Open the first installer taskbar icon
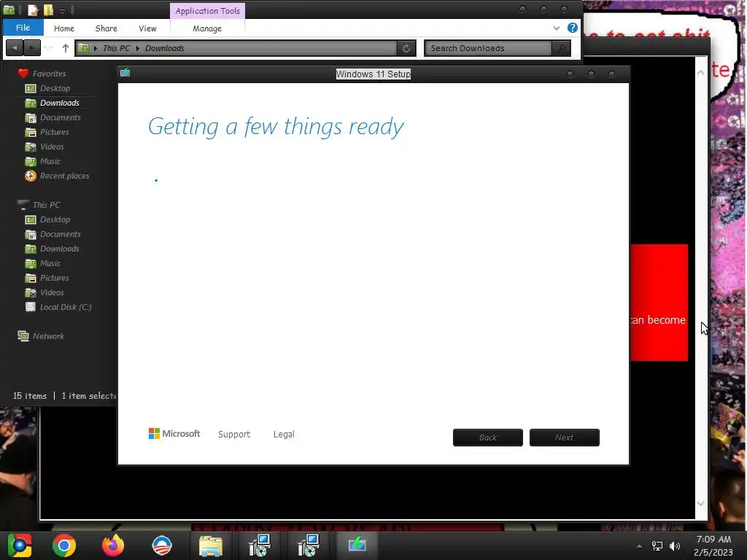The width and height of the screenshot is (747, 560). 260,545
